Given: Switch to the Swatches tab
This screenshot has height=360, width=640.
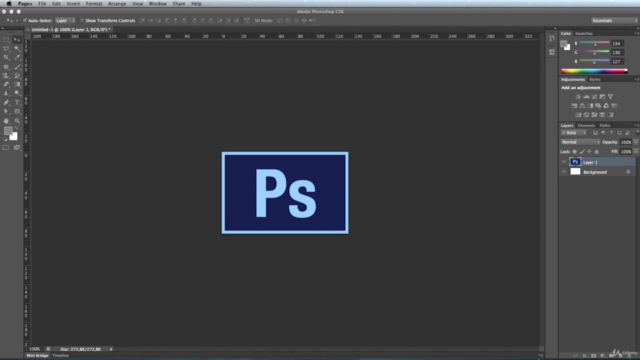Looking at the screenshot, I should click(x=584, y=33).
